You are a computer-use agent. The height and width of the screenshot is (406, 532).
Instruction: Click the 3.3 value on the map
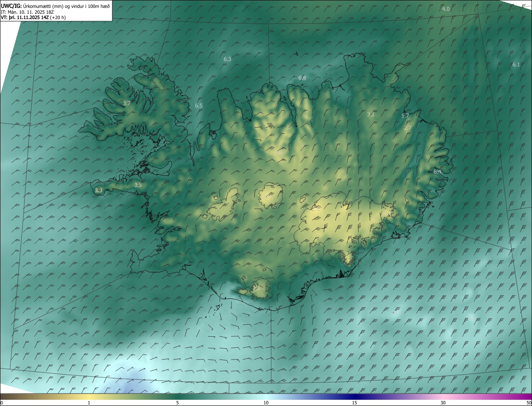coord(99,190)
